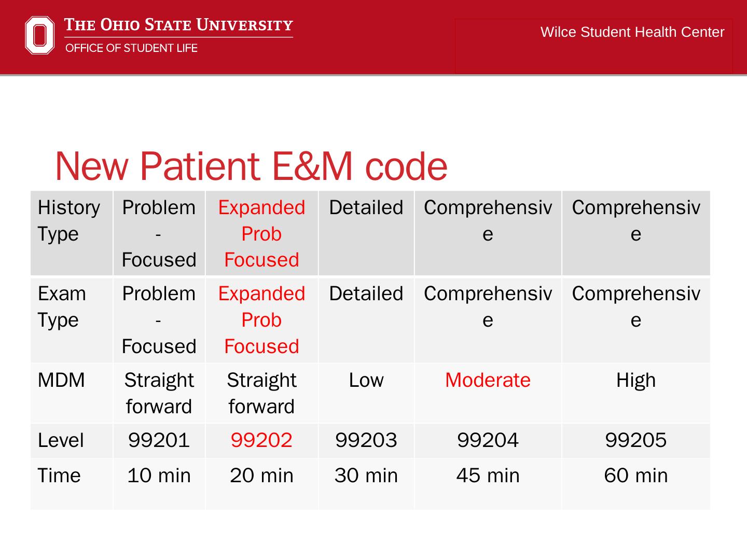Select the red 99202 level cell

pyautogui.click(x=261, y=440)
